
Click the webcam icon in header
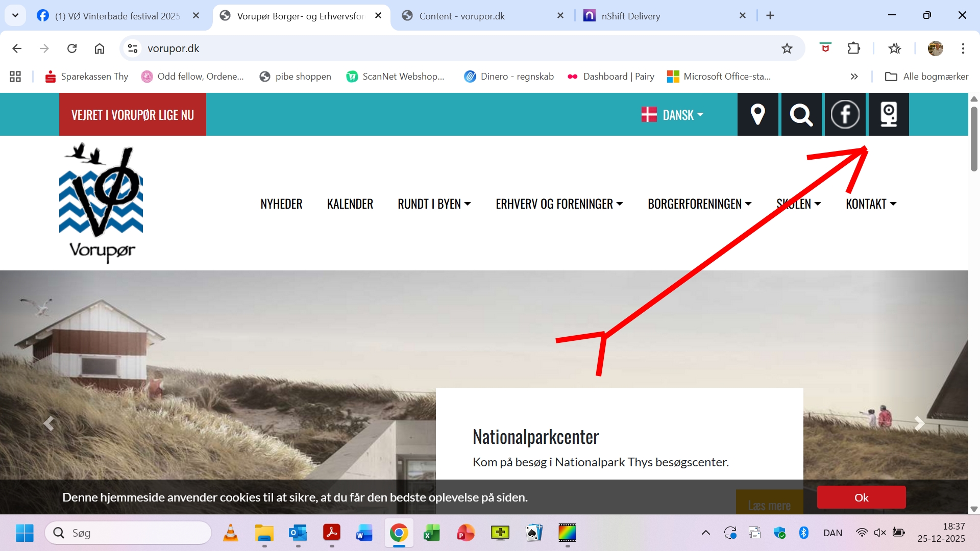pyautogui.click(x=889, y=114)
